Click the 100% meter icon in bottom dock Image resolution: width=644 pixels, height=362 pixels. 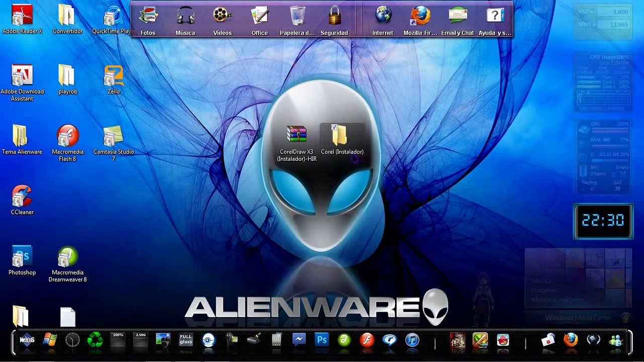coord(118,340)
